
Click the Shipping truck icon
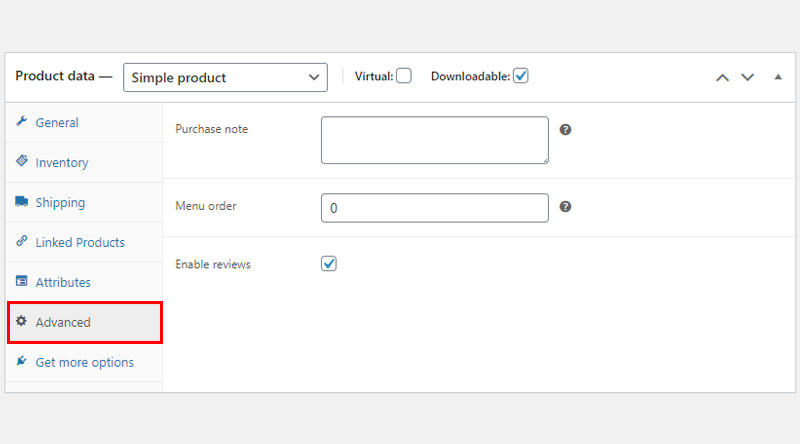pyautogui.click(x=21, y=201)
